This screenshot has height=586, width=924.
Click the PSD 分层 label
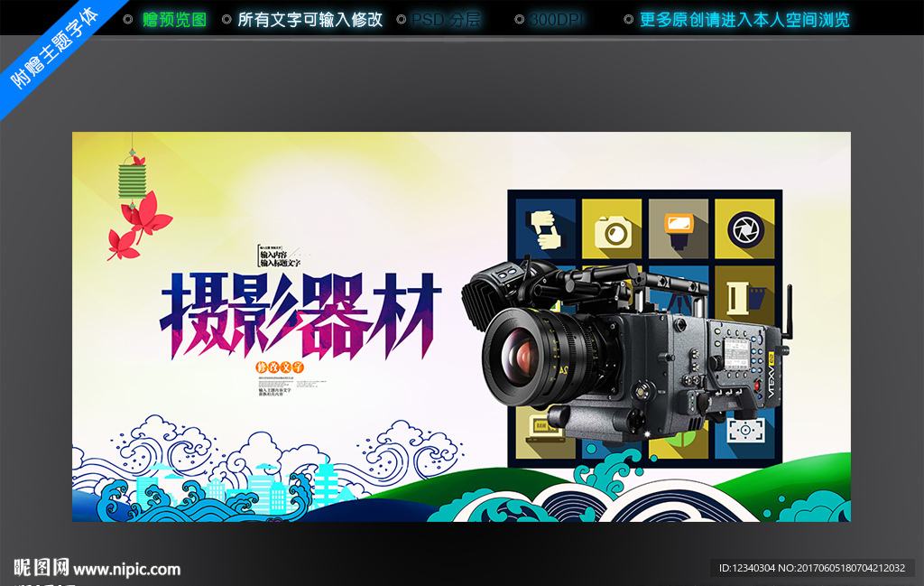(446, 20)
